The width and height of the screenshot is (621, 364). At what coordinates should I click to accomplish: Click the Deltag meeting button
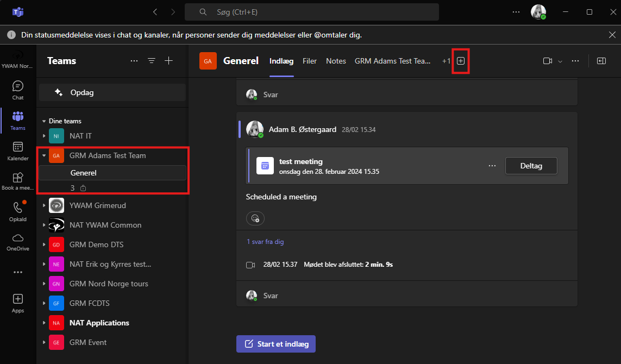[531, 165]
